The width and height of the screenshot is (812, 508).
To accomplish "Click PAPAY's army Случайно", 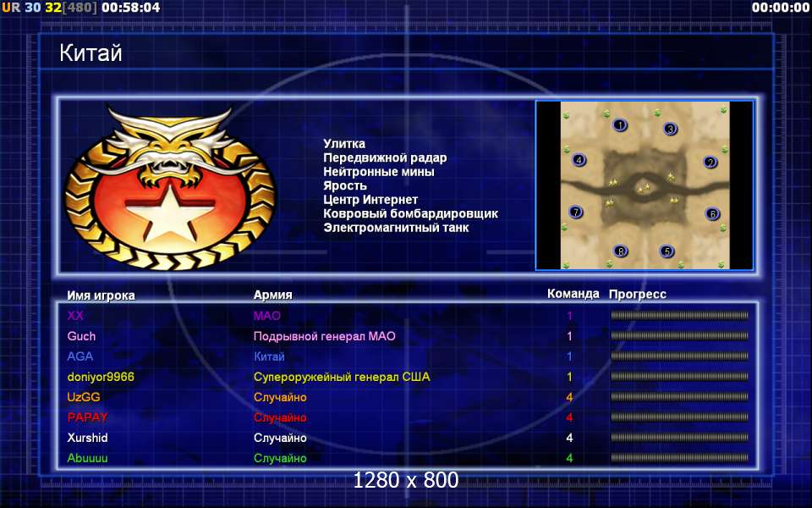I will point(280,417).
